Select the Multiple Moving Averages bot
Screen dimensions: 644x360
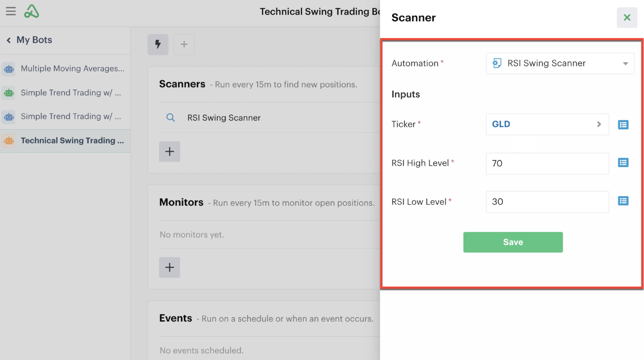pyautogui.click(x=65, y=69)
